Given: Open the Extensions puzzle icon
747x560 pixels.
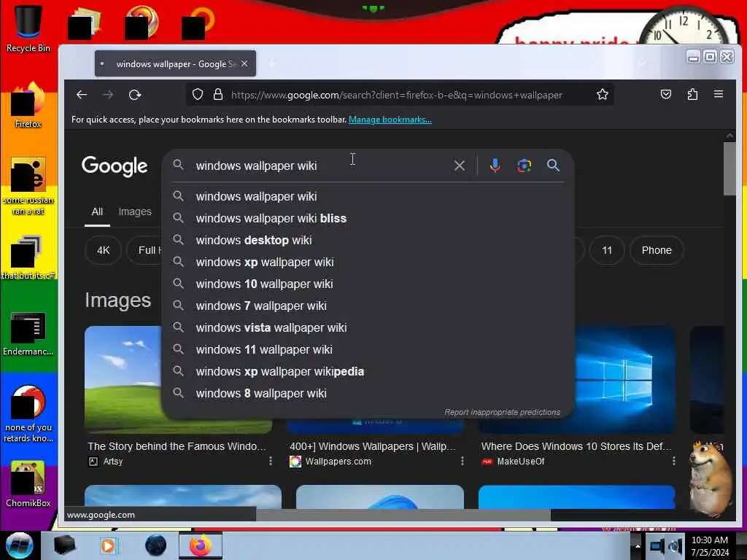Looking at the screenshot, I should (692, 94).
